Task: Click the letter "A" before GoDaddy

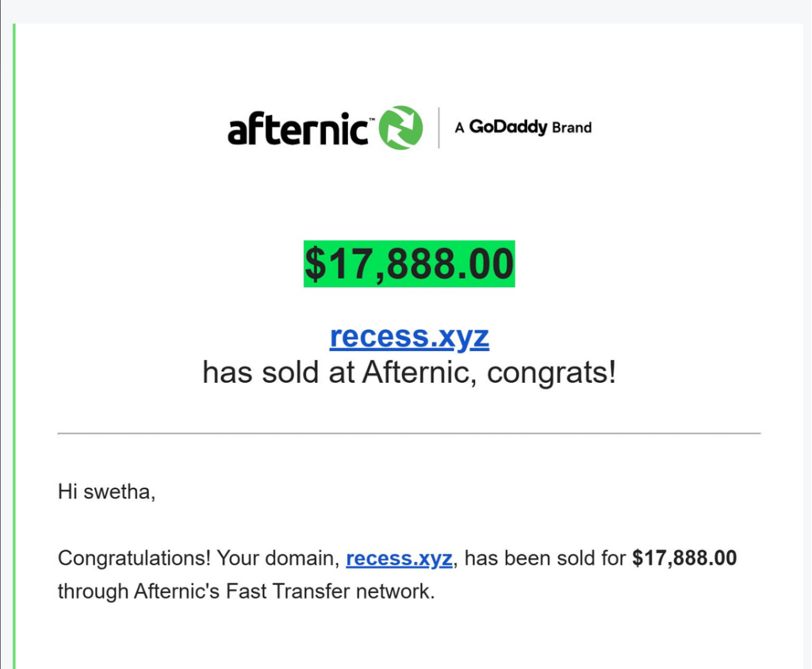Action: point(459,128)
